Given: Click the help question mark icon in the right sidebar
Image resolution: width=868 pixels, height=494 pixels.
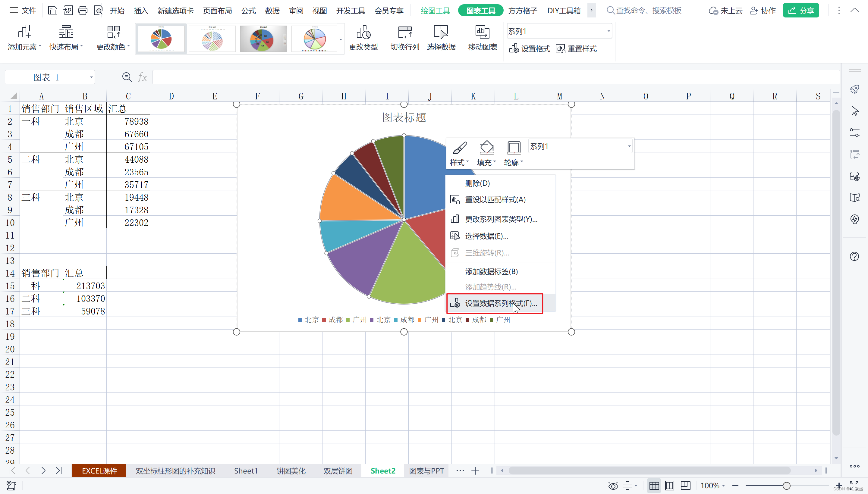Looking at the screenshot, I should coord(854,256).
